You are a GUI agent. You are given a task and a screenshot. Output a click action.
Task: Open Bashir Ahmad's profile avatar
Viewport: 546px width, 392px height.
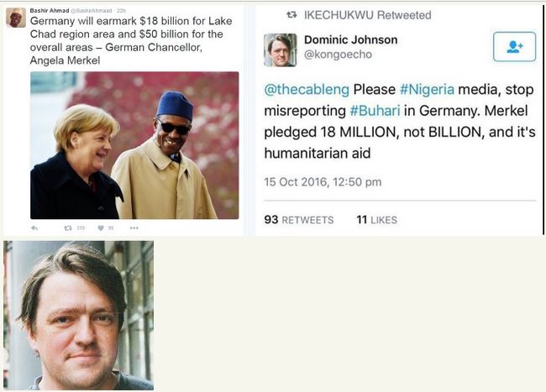(x=15, y=17)
